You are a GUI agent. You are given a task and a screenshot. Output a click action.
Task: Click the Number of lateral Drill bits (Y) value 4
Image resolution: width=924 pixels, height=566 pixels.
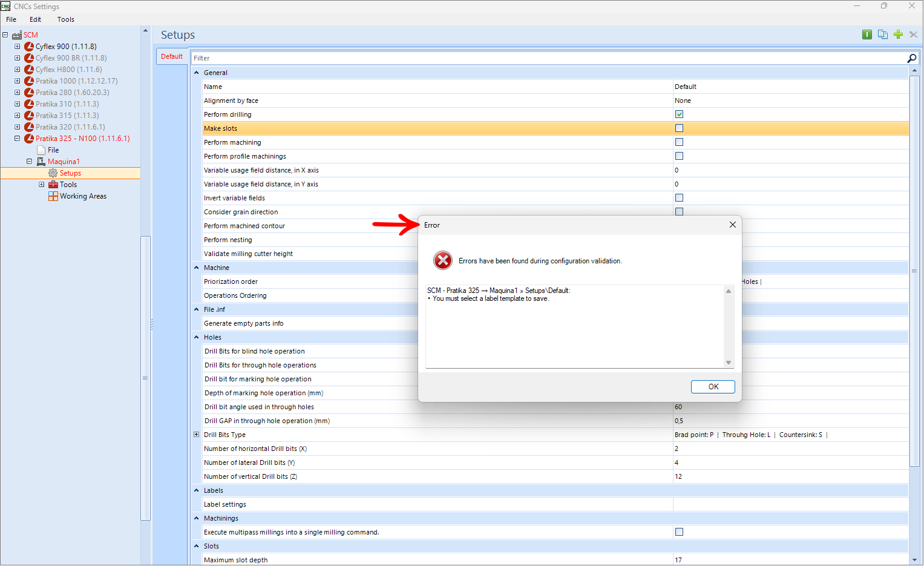677,462
